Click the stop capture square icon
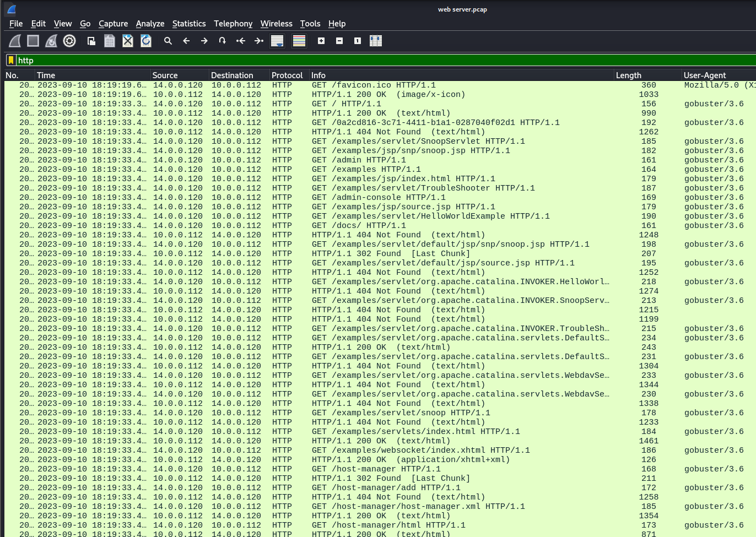 [x=33, y=41]
